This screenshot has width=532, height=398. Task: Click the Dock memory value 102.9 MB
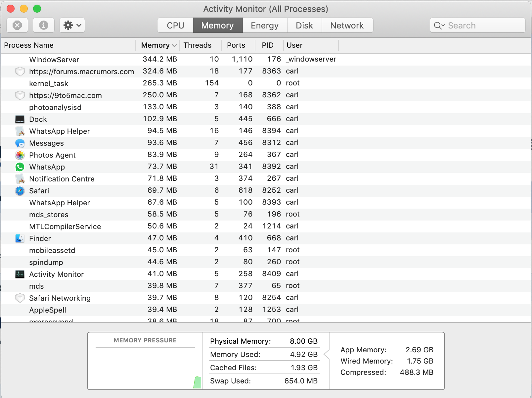pos(160,119)
